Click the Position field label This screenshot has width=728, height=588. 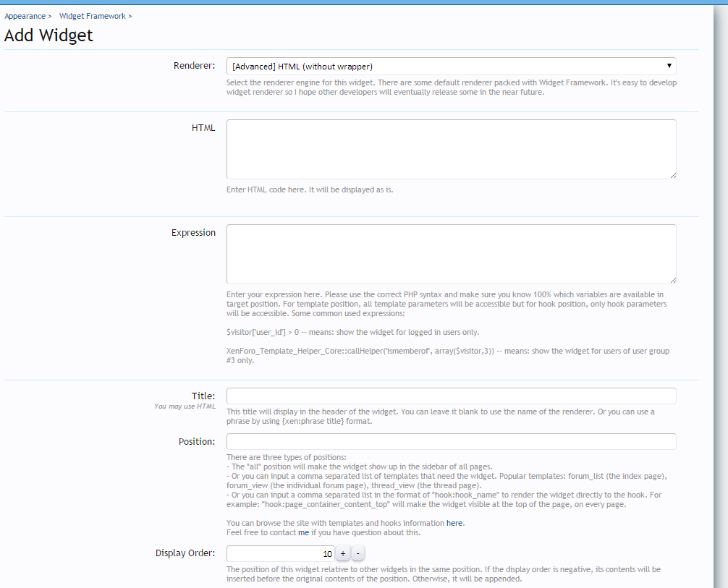(197, 441)
